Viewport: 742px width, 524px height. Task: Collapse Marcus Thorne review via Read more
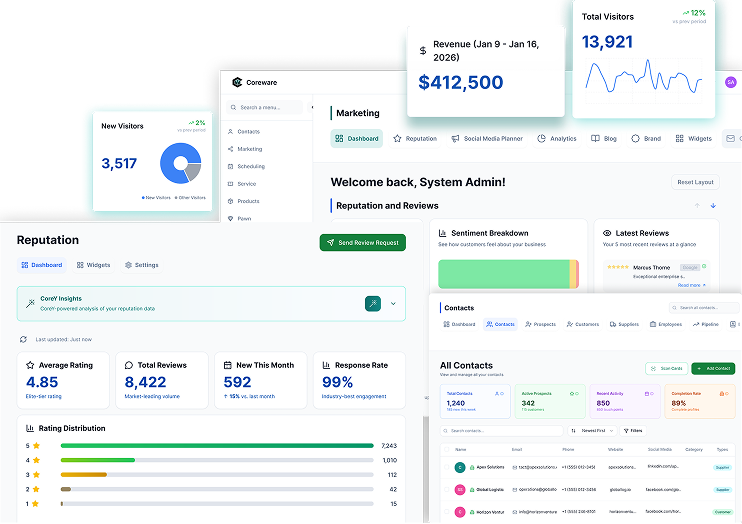click(691, 285)
